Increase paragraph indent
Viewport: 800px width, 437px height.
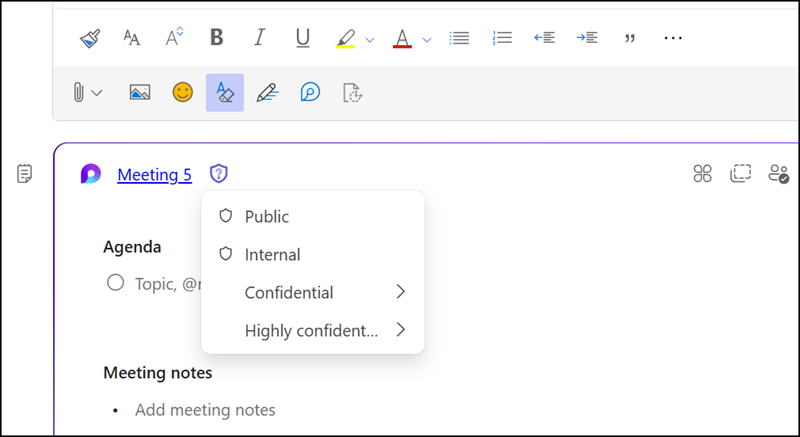pos(587,38)
